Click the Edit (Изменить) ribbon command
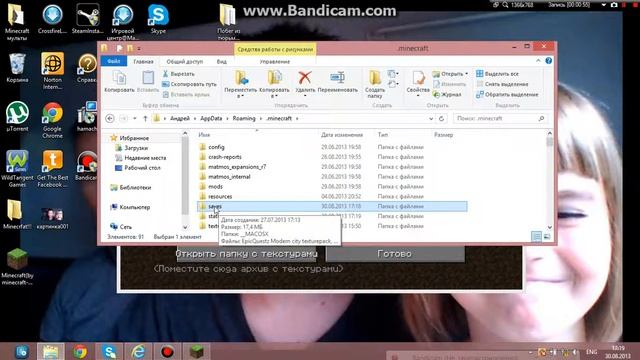640x360 pixels. [449, 84]
